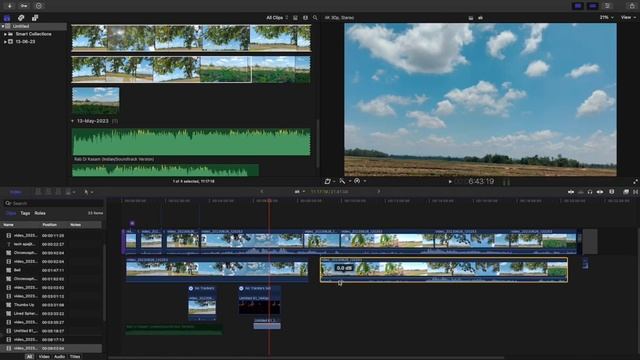This screenshot has width=640, height=360.
Task: Select the Smart Collections tree item
Action: click(x=33, y=34)
